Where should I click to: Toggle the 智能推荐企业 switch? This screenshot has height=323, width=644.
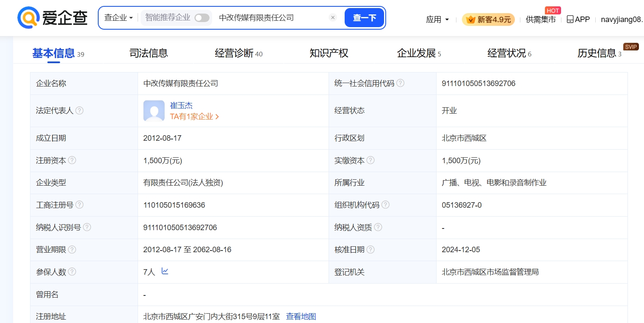(202, 18)
